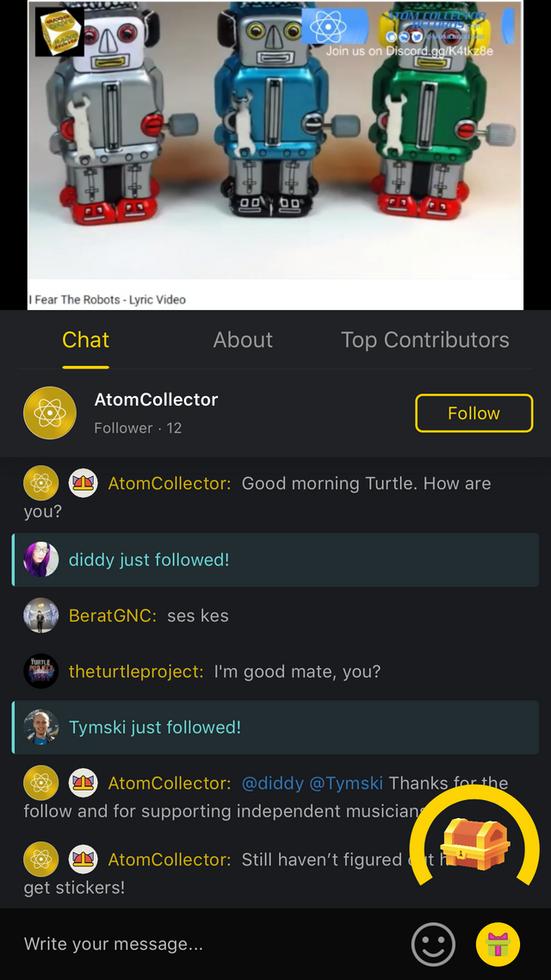The height and width of the screenshot is (980, 551).
Task: Tap BeratGNC's profile avatar
Action: (41, 616)
